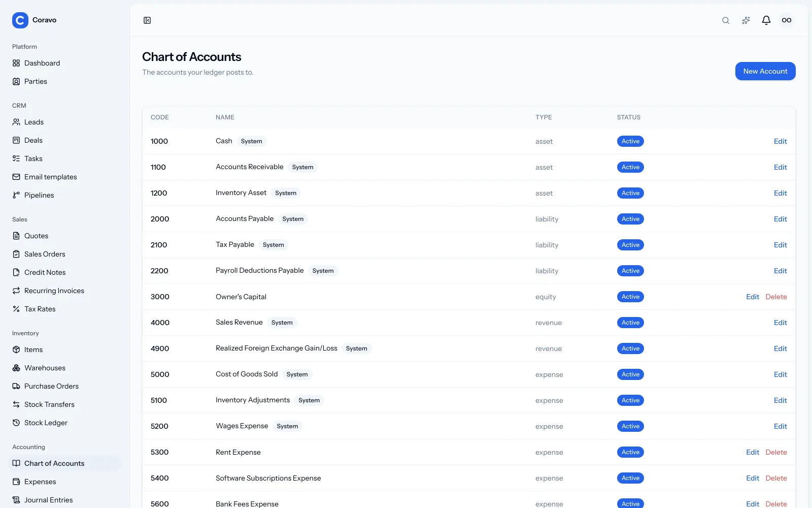This screenshot has height=508, width=812.
Task: Click the sparkles AI assistant icon
Action: pos(746,20)
